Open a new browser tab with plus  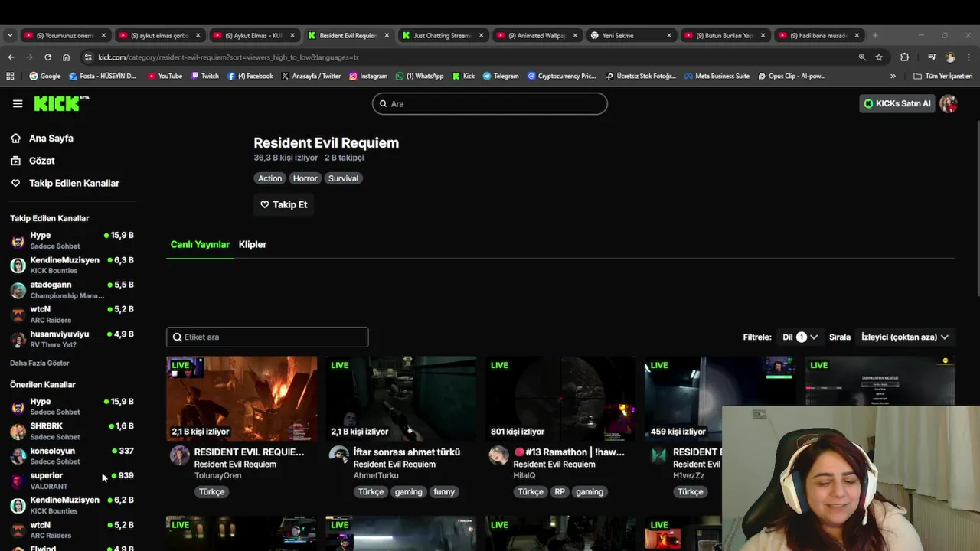tap(876, 35)
